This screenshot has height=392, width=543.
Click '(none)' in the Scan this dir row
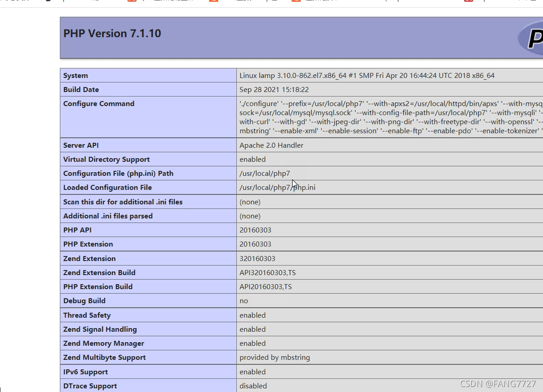(x=250, y=202)
